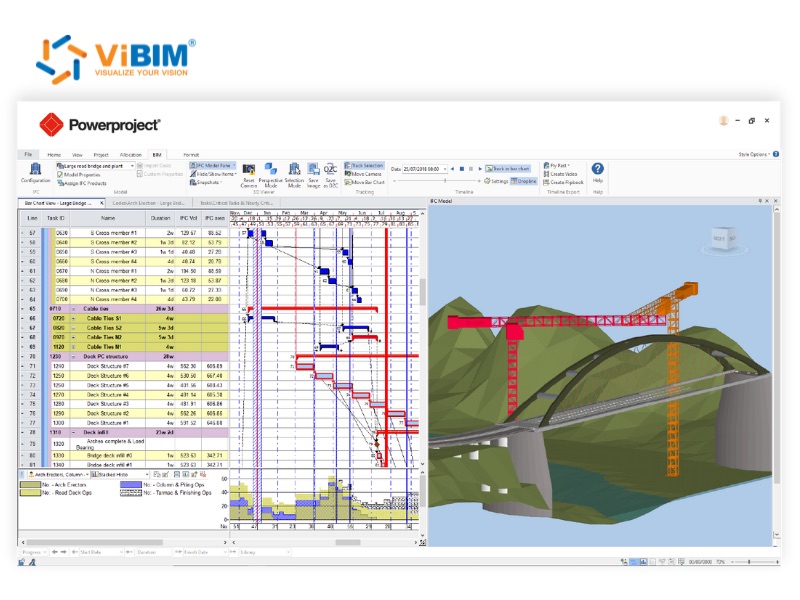Open the Codes/Arch Erection view tab

pyautogui.click(x=148, y=203)
